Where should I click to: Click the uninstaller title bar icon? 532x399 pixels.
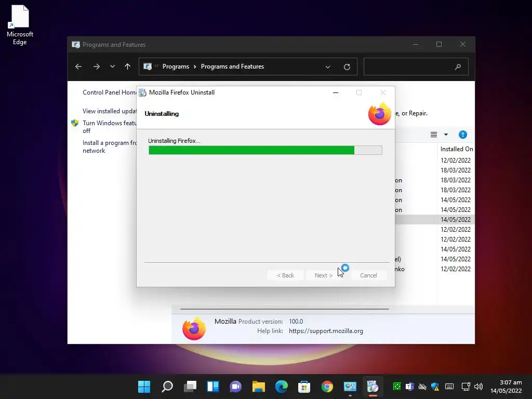(x=143, y=92)
